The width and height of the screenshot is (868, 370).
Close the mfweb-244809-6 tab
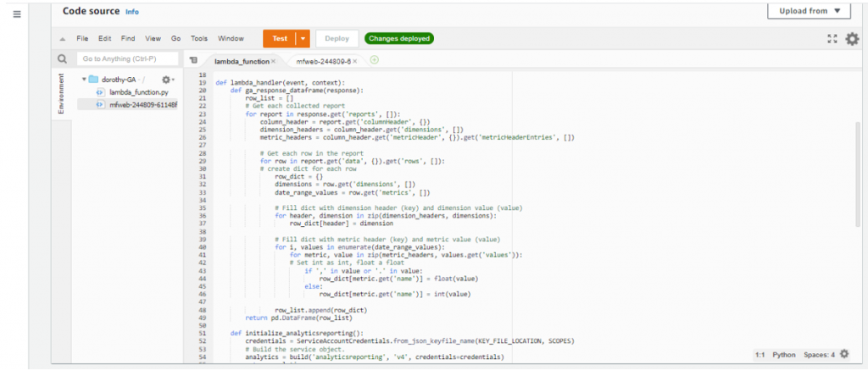click(355, 62)
